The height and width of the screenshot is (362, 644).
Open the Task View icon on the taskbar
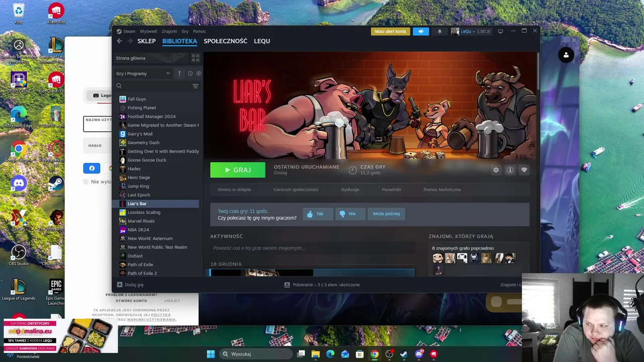[x=301, y=354]
